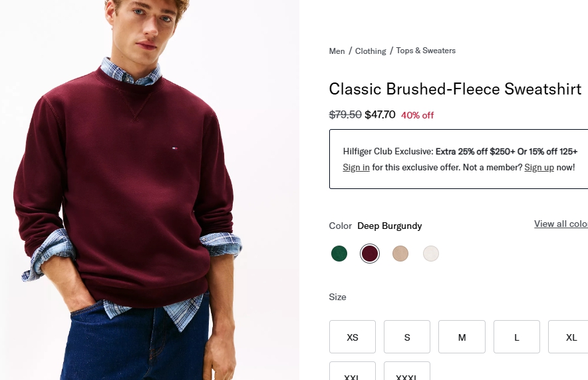Screen dimensions: 588x380
Task: Select the dark green color swatch
Action: click(339, 254)
